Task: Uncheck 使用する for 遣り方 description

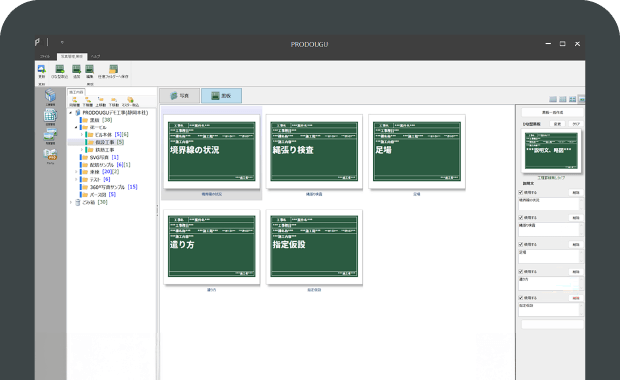Action: click(x=521, y=272)
